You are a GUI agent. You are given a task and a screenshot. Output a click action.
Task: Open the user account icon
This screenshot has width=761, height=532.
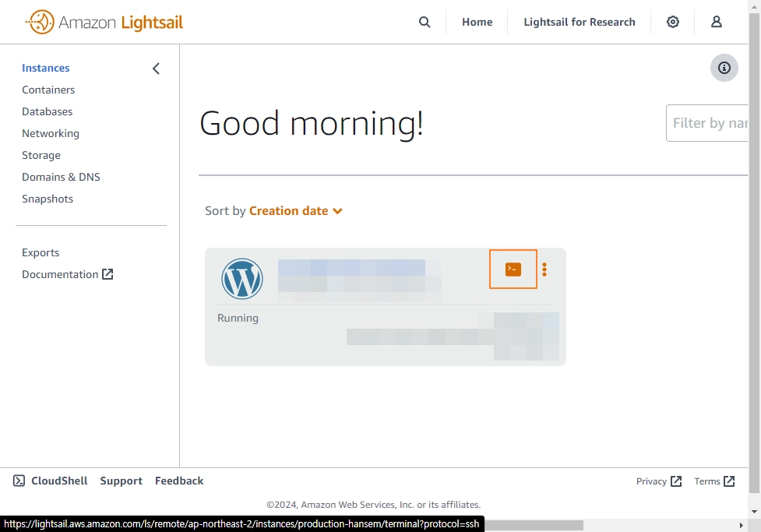click(x=717, y=22)
